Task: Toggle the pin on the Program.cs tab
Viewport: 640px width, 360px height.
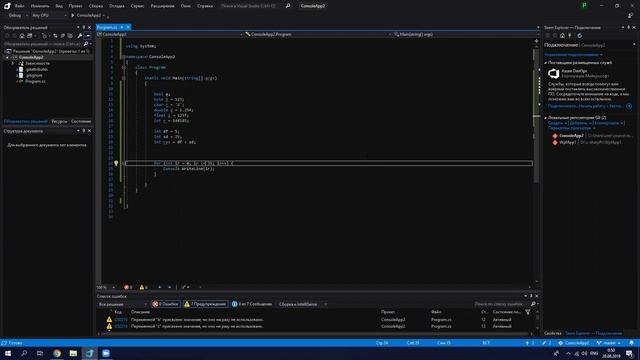Action: click(x=122, y=27)
